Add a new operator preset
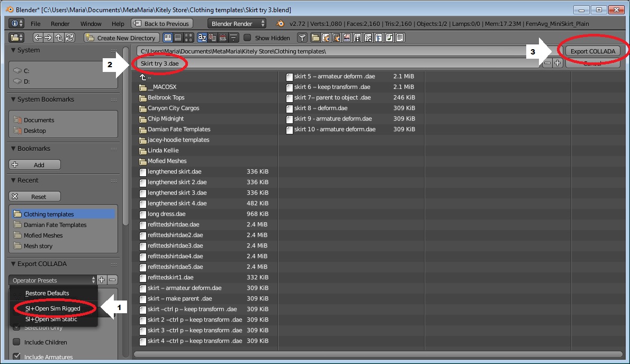This screenshot has width=630, height=364. click(102, 280)
